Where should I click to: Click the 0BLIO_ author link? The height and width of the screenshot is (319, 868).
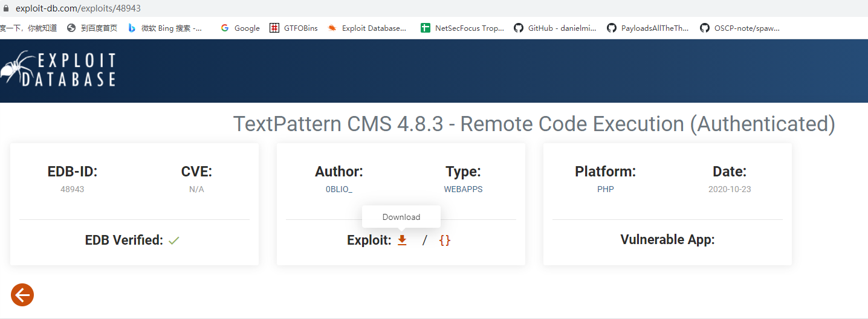[x=338, y=189]
